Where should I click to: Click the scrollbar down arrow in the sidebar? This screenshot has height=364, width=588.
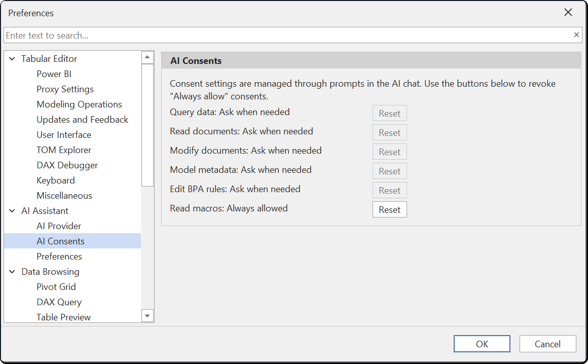(x=148, y=315)
